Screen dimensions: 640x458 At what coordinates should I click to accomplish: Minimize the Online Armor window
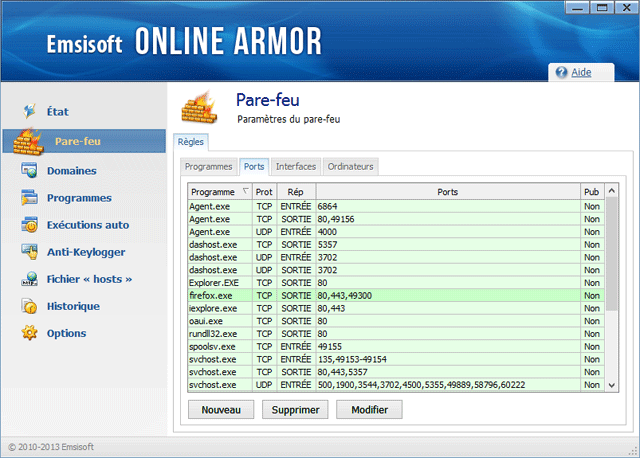(x=577, y=8)
